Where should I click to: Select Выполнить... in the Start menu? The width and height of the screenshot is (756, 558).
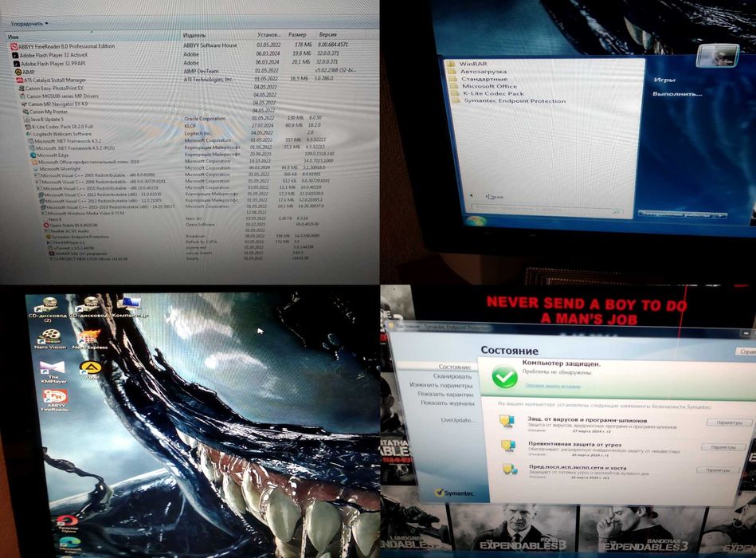coord(677,94)
